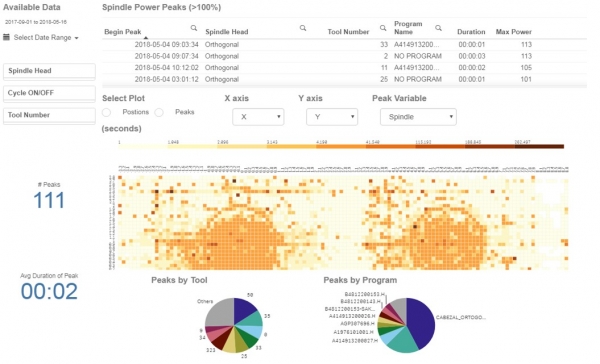Select the row beginning 2018-05-04 09:07:34
This screenshot has height=364, width=600.
coord(344,56)
